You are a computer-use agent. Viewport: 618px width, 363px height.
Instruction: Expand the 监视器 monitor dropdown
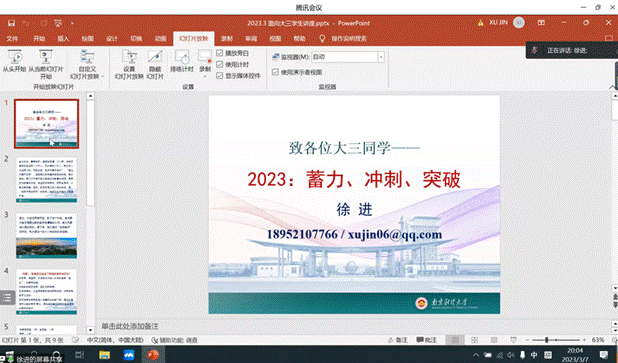pos(381,57)
